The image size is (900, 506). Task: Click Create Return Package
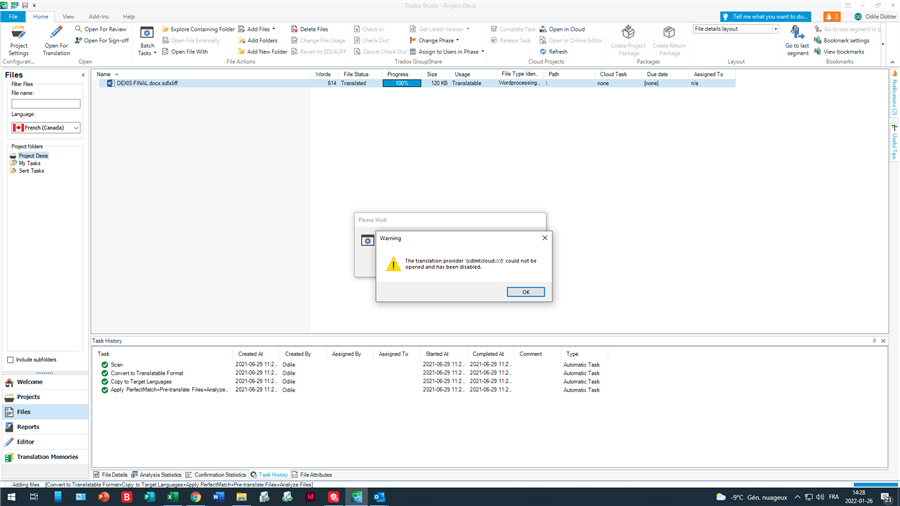pyautogui.click(x=669, y=40)
